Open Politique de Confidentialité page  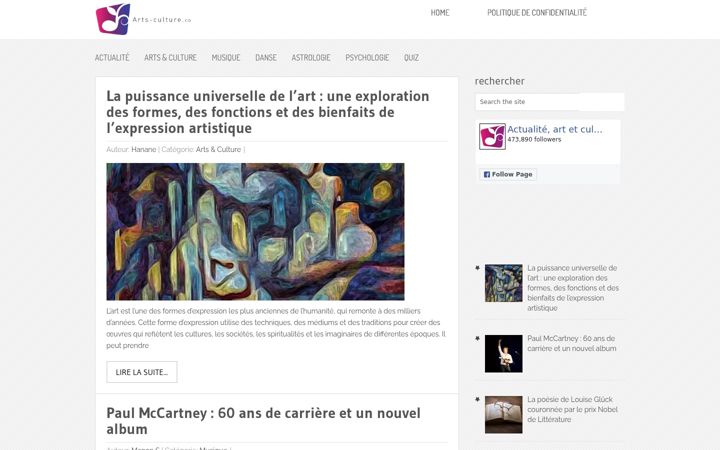[x=537, y=13]
